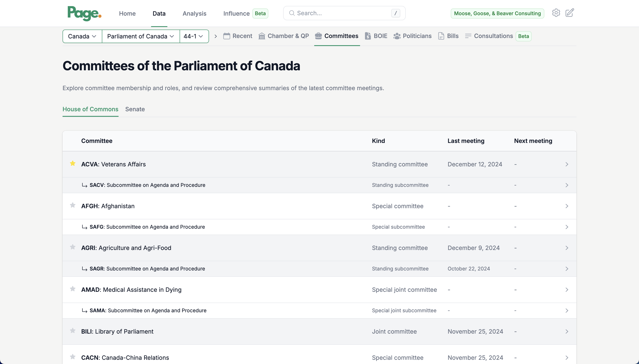The width and height of the screenshot is (639, 364).
Task: Click the Bills document icon
Action: 441,36
